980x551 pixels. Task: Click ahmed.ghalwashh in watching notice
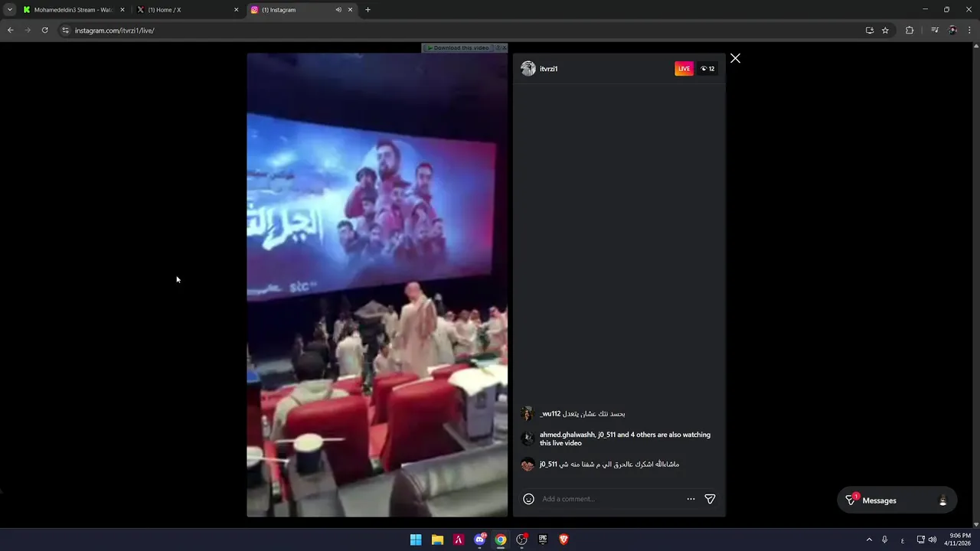point(567,435)
